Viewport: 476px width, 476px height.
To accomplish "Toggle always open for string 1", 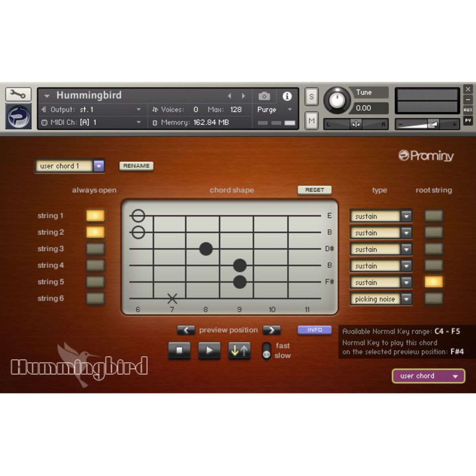I will [95, 215].
